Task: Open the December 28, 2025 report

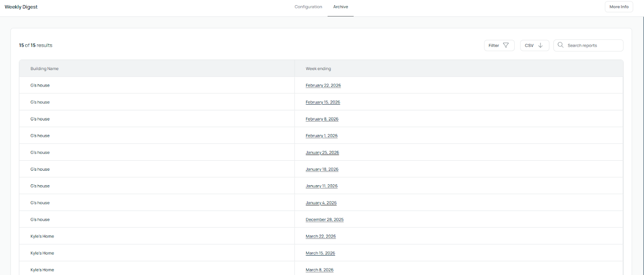Action: click(324, 220)
